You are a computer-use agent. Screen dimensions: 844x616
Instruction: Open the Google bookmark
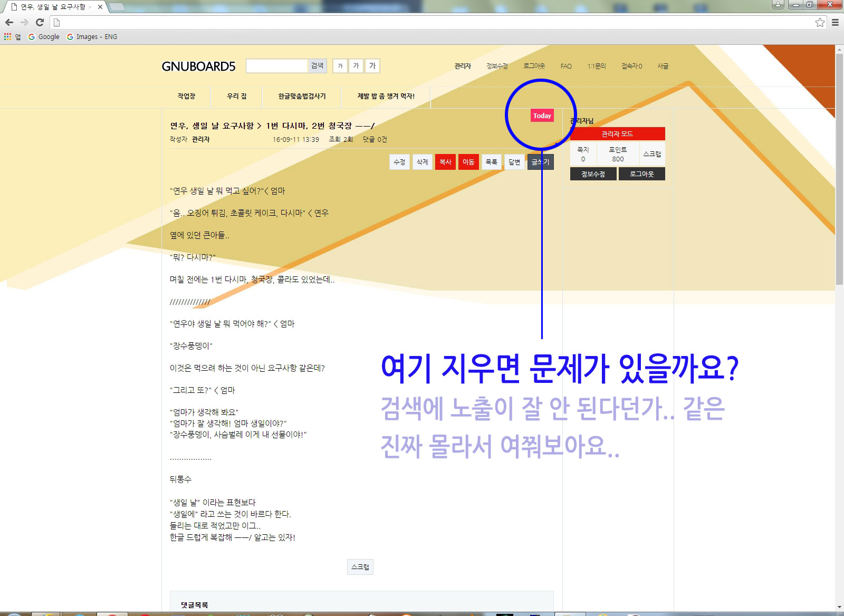44,36
